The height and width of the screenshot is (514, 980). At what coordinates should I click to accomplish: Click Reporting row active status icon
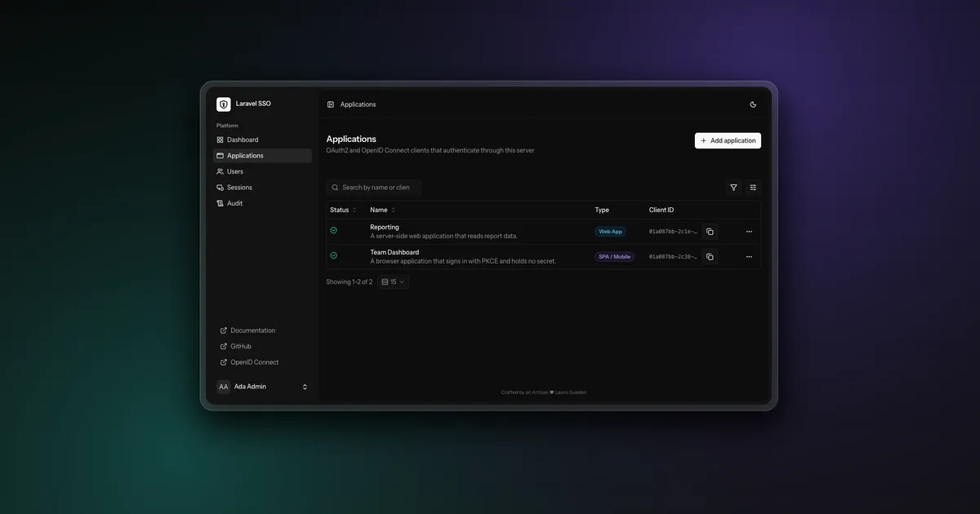pyautogui.click(x=333, y=231)
